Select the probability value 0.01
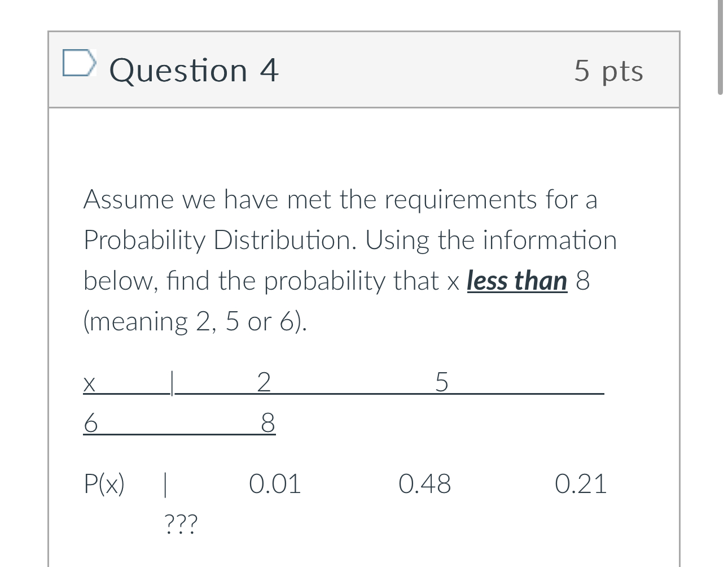728x567 pixels. (x=275, y=484)
